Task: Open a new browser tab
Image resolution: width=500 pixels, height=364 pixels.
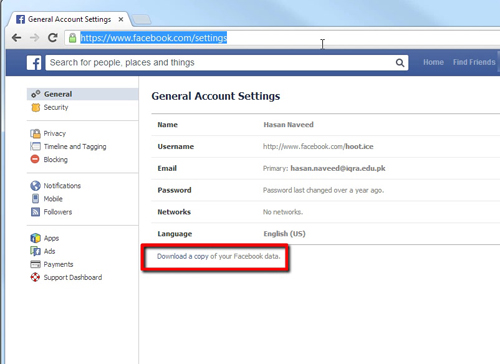Action: (141, 20)
